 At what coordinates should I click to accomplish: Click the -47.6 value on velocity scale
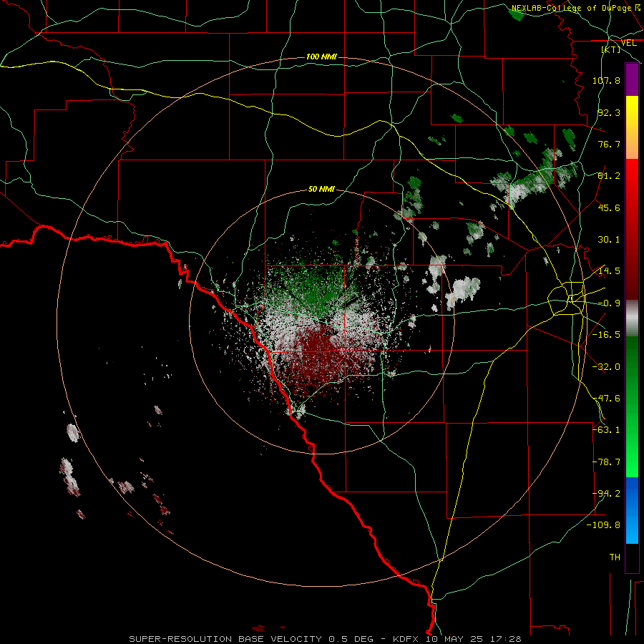tap(606, 399)
